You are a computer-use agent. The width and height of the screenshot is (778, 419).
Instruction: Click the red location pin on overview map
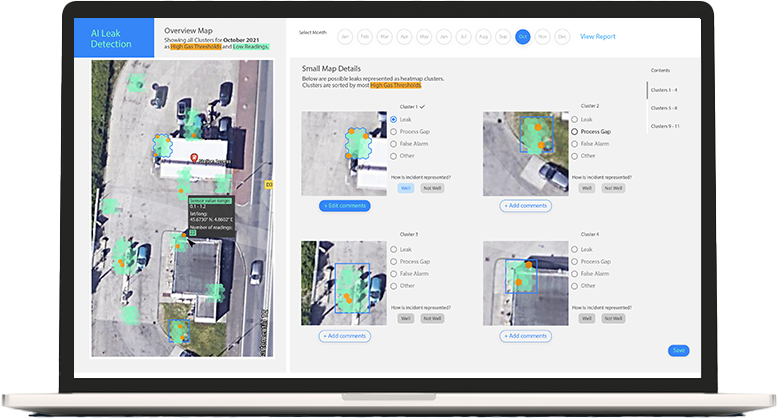pos(194,158)
